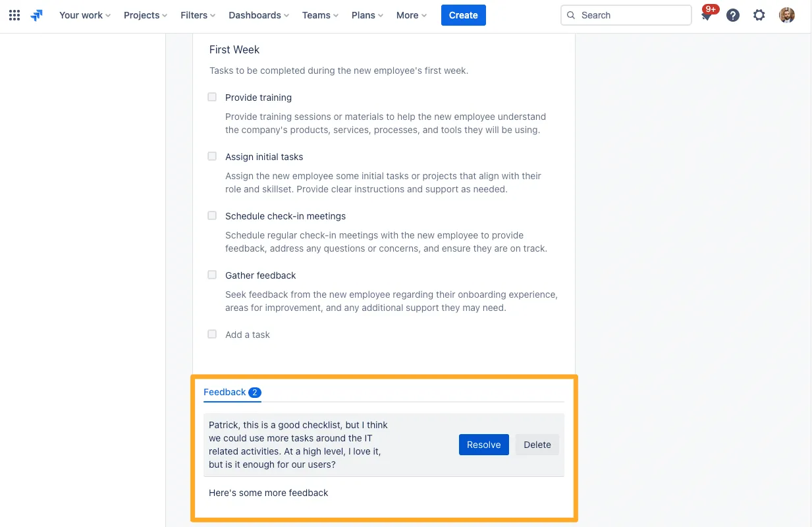Image resolution: width=812 pixels, height=527 pixels.
Task: Tick the Schedule check-in meetings checkbox
Action: [212, 215]
